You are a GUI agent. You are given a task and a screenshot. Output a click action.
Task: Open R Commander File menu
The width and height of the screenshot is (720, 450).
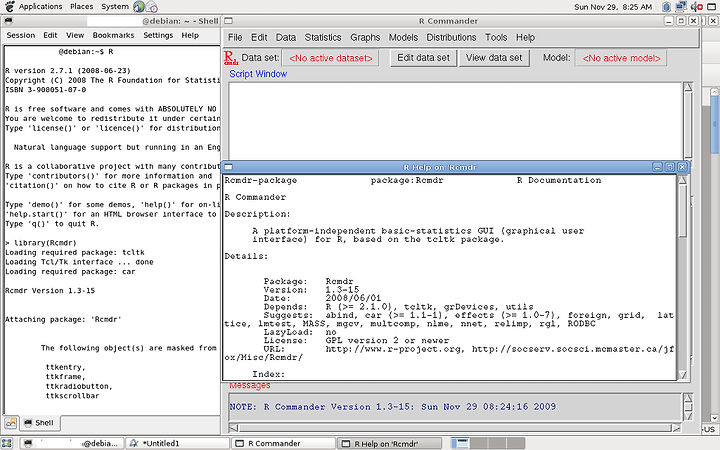click(235, 38)
